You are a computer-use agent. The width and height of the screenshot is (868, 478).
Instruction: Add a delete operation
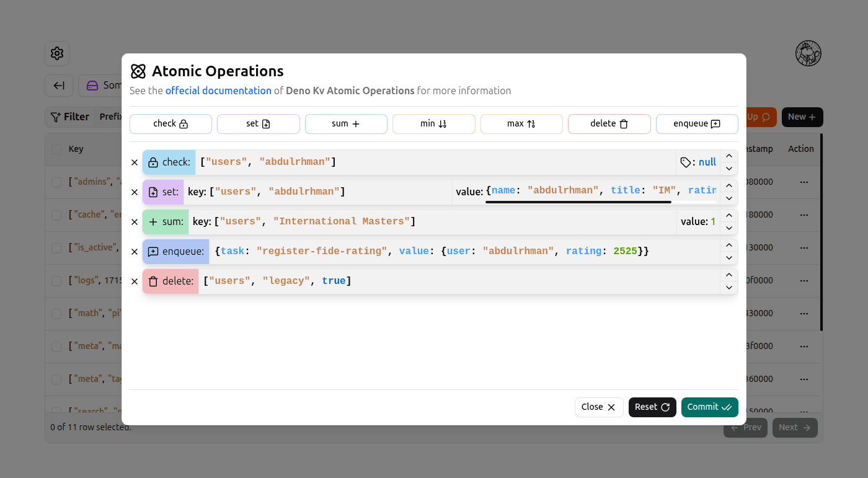click(609, 123)
